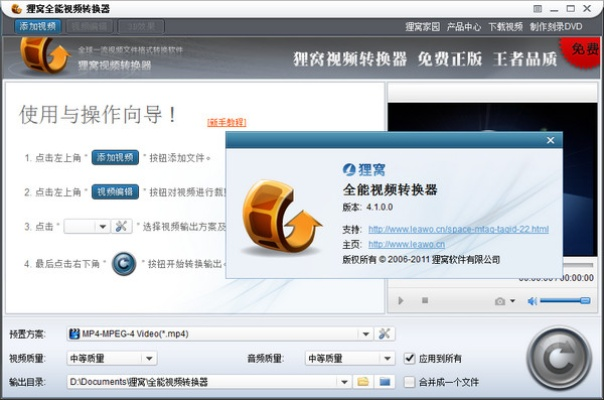Image resolution: width=604 pixels, height=400 pixels.
Task: Open the leawo support URL link
Action: [x=458, y=229]
